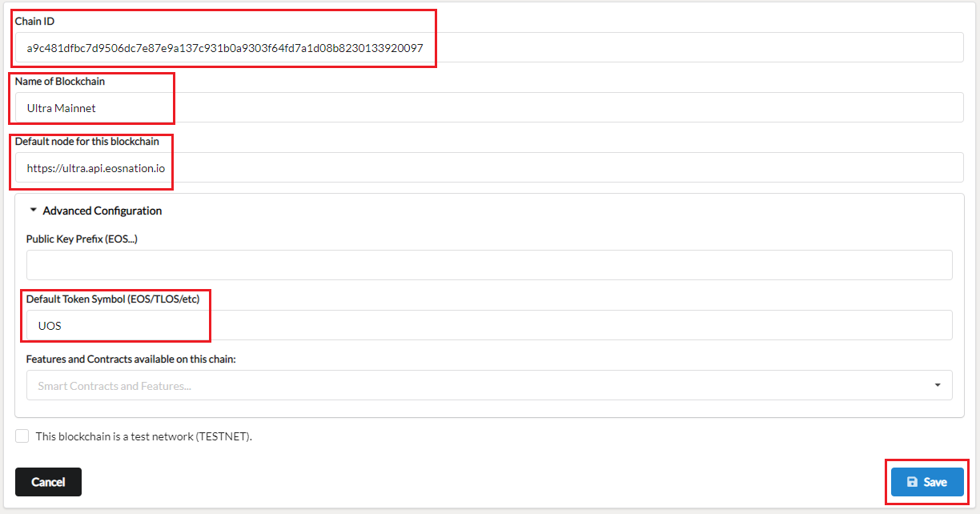Collapse the Advanced Configuration section
The height and width of the screenshot is (514, 980).
[x=95, y=211]
